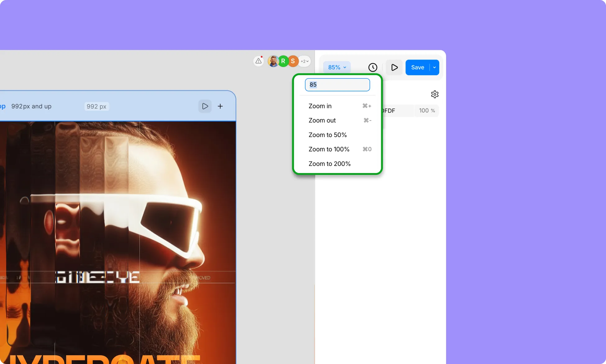Image resolution: width=606 pixels, height=364 pixels.
Task: Select the sunglasses man canvas image
Action: (118, 242)
